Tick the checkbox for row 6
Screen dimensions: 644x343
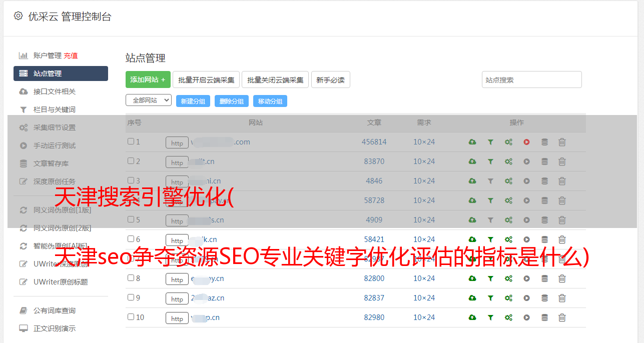[x=131, y=239]
